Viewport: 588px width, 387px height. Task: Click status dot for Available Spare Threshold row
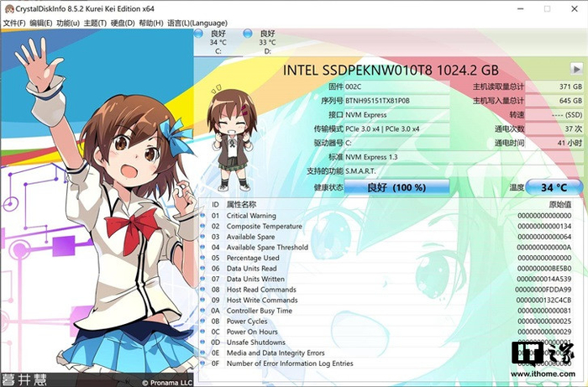(203, 247)
